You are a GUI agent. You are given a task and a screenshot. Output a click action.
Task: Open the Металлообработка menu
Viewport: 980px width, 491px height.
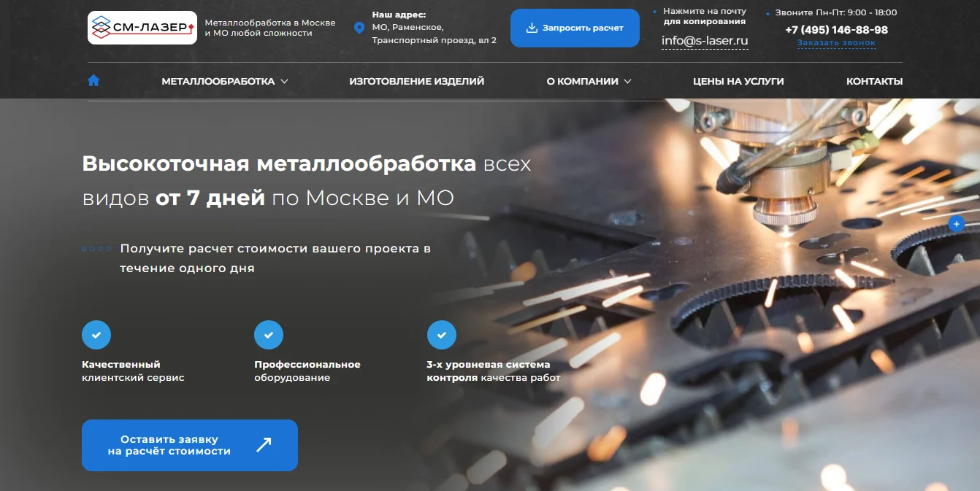(x=218, y=82)
